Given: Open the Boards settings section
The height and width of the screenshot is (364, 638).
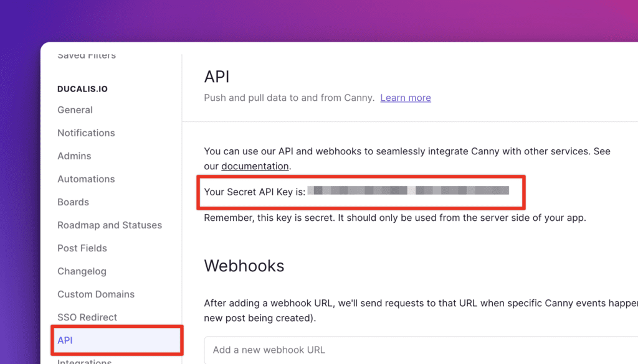Looking at the screenshot, I should [x=73, y=202].
